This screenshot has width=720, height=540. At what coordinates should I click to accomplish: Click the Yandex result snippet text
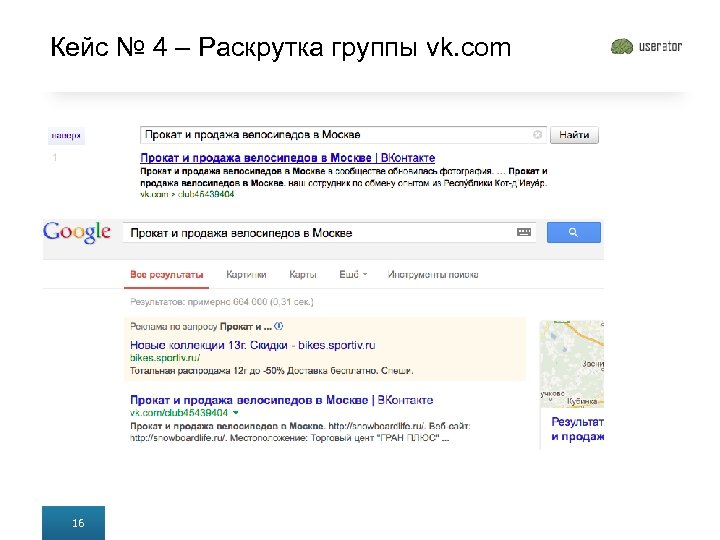343,177
